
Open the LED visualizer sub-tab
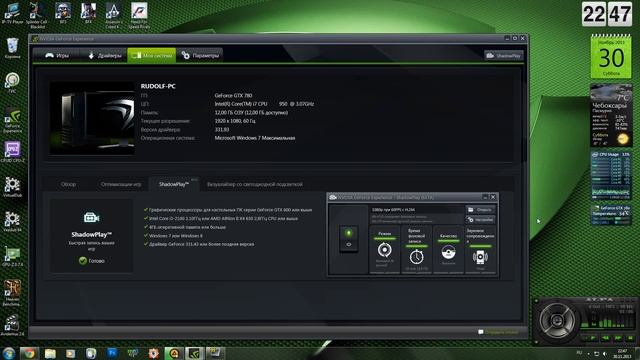255,184
